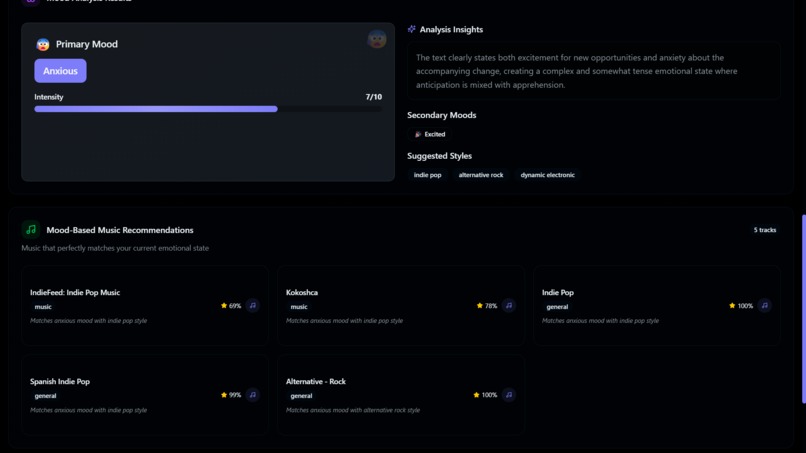Click the green music icon beside Mood-Based Music Recommendations
The image size is (806, 453).
coord(31,229)
